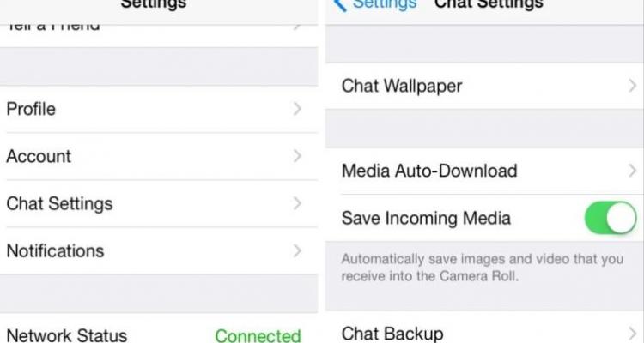Viewport: 644px width, 343px height.
Task: Open Media Auto-Download settings
Action: click(484, 171)
